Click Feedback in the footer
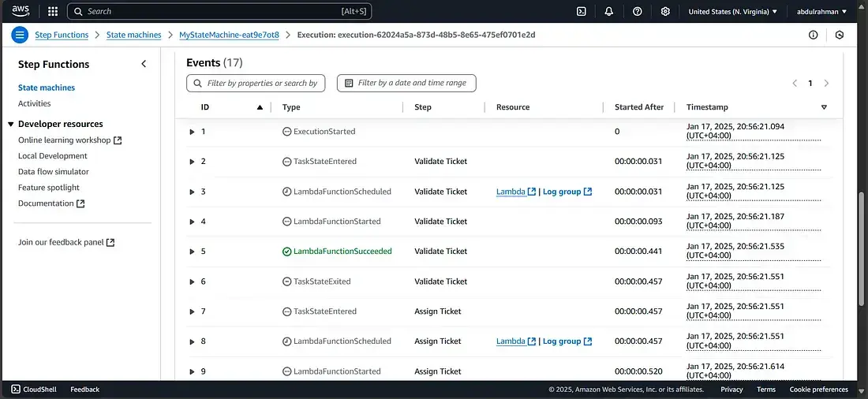The height and width of the screenshot is (399, 868). 84,390
